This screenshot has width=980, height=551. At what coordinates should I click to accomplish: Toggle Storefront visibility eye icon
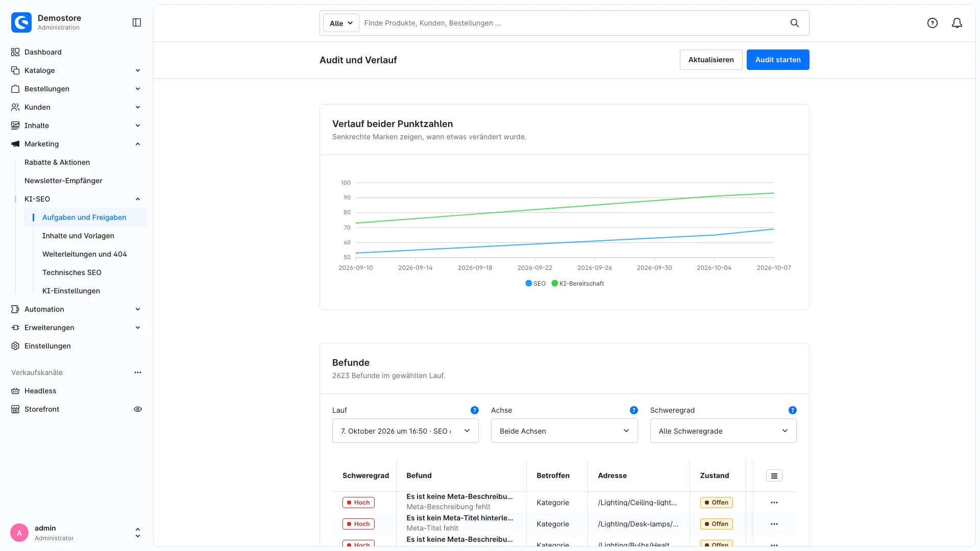click(138, 409)
